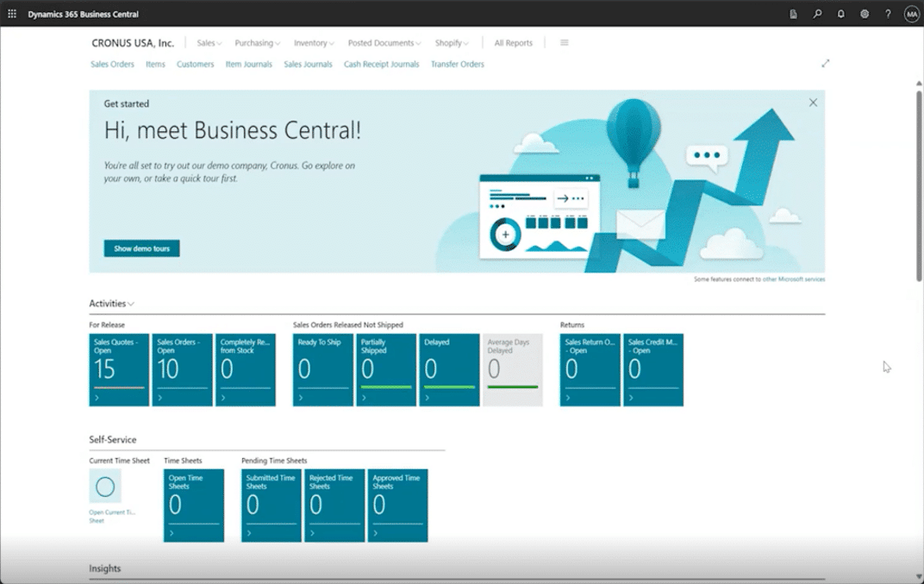Select All Reports in navigation bar

513,43
